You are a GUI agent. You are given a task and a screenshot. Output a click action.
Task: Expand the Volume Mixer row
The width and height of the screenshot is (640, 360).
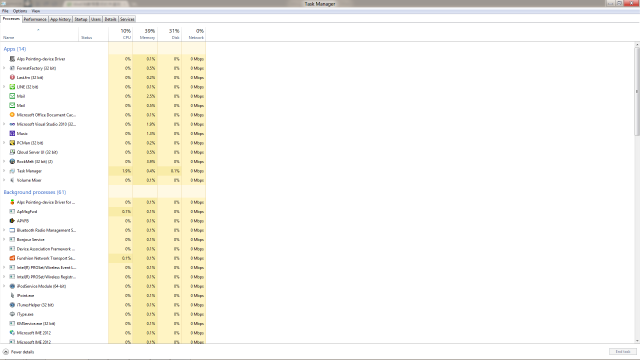(x=4, y=180)
